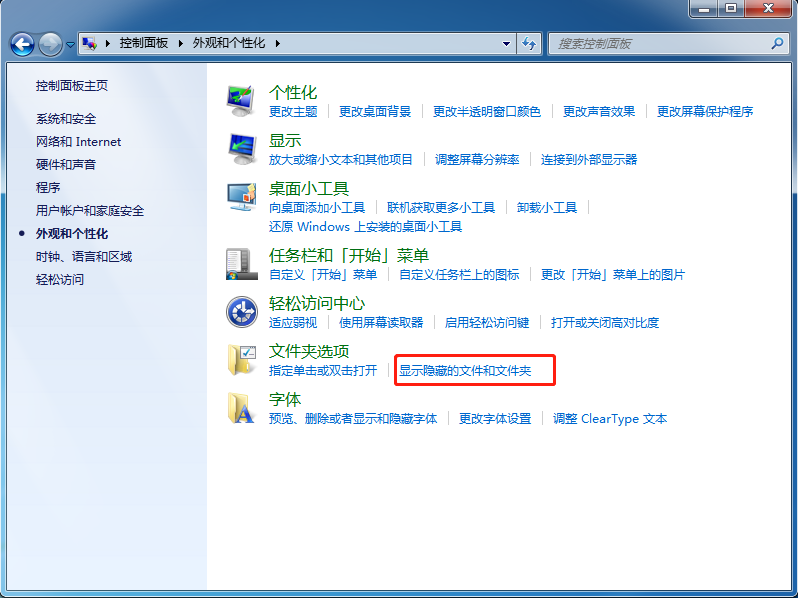
Task: Open the 文件夹选项 heading
Action: click(x=309, y=351)
